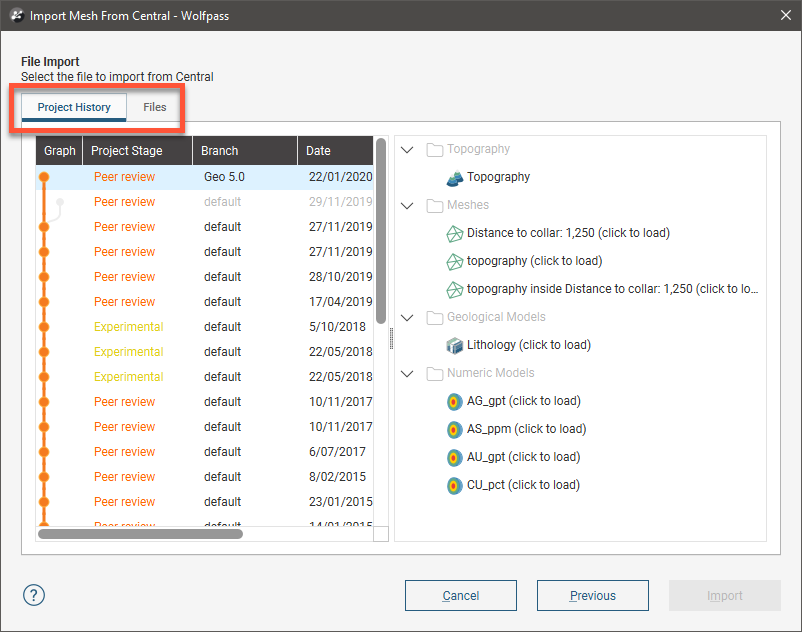Click the Distance to collar mesh icon
Image resolution: width=802 pixels, height=632 pixels.
pyautogui.click(x=455, y=233)
